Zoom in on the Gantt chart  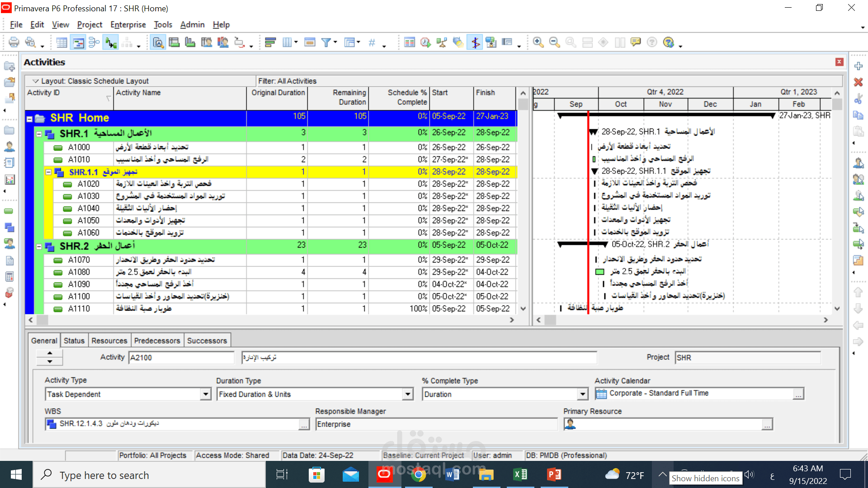point(538,42)
